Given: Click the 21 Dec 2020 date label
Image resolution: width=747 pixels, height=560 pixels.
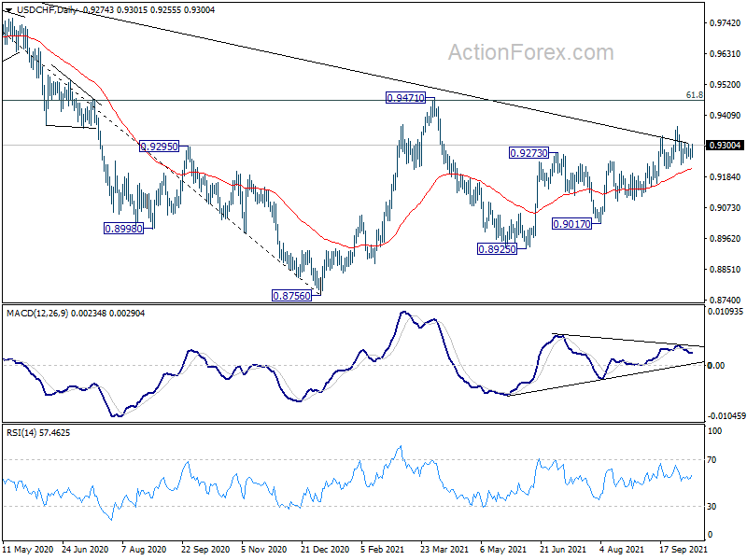Looking at the screenshot, I should (325, 549).
